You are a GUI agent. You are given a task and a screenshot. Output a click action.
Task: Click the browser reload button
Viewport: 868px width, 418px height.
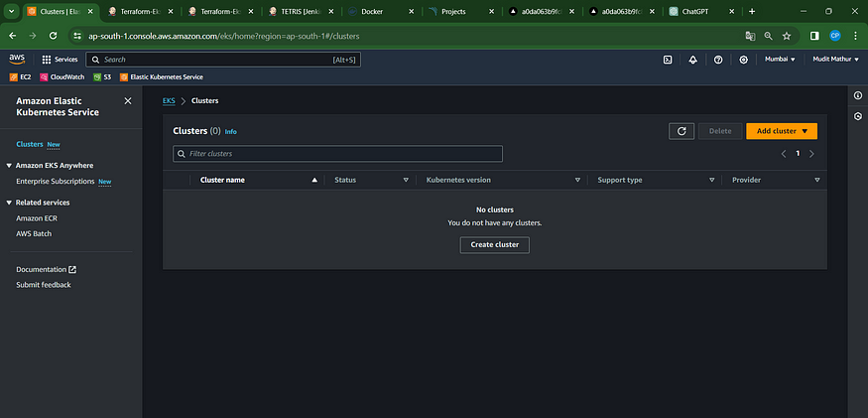pyautogui.click(x=54, y=36)
